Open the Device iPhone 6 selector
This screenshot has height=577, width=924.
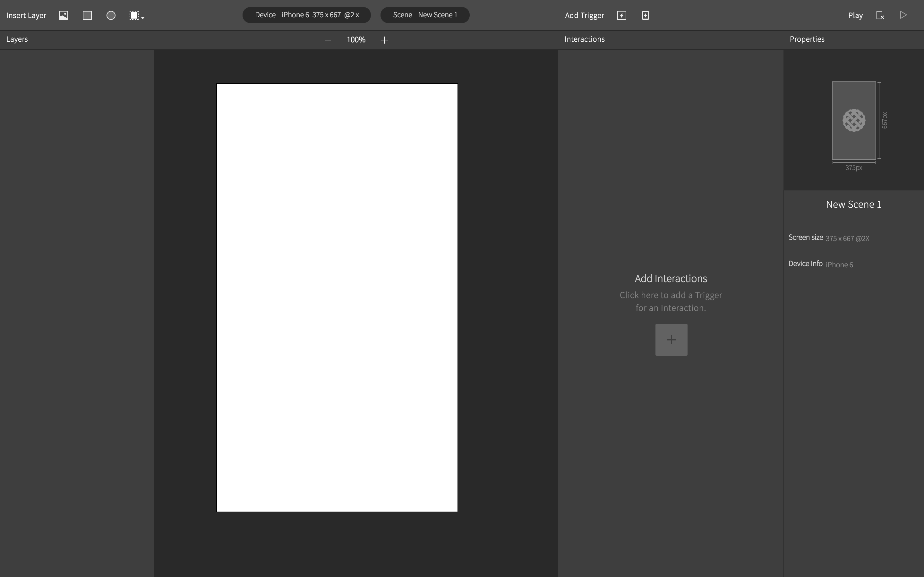click(307, 15)
